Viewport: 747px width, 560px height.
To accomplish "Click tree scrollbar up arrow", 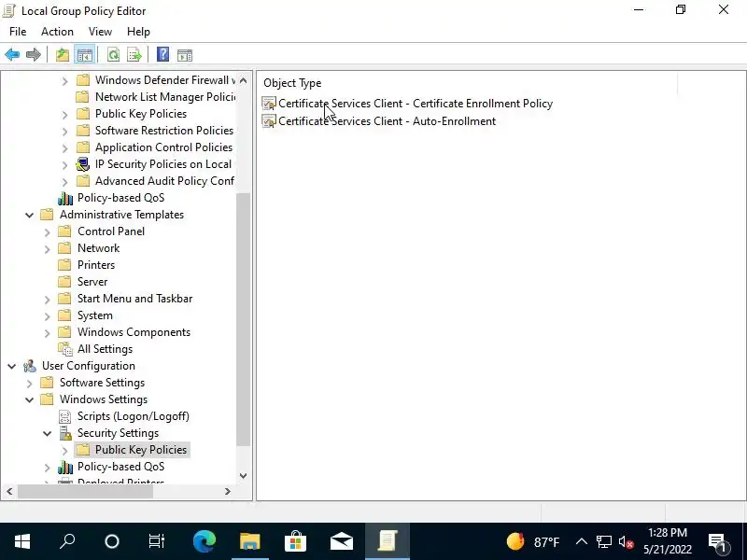I will coord(244,80).
